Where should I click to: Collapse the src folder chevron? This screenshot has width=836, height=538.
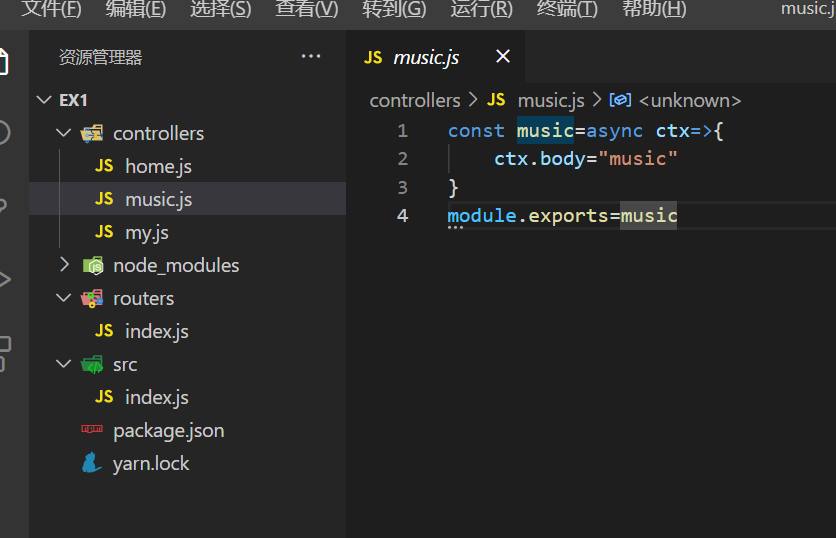click(x=64, y=364)
